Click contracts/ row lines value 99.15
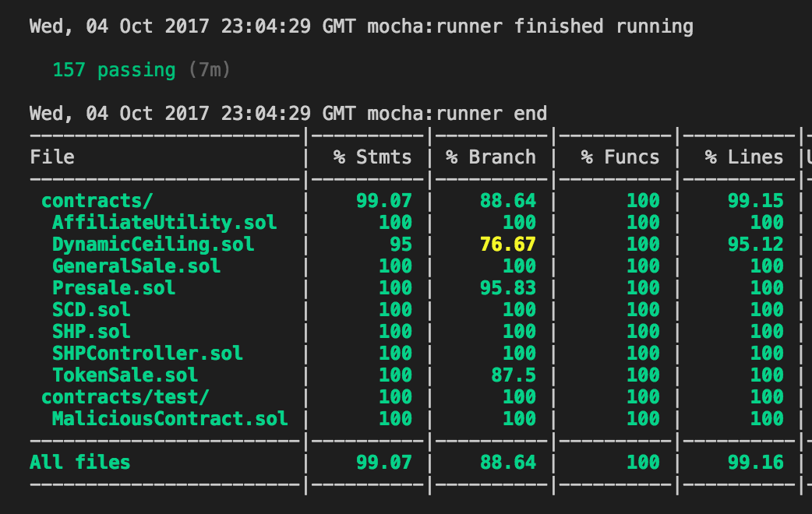Image resolution: width=812 pixels, height=514 pixels. (x=756, y=201)
